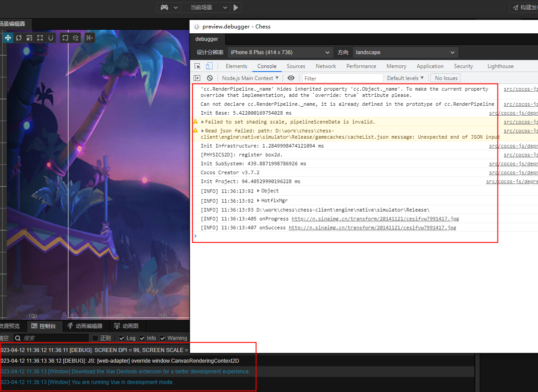Switch to the Console tab in DevTools

point(267,66)
